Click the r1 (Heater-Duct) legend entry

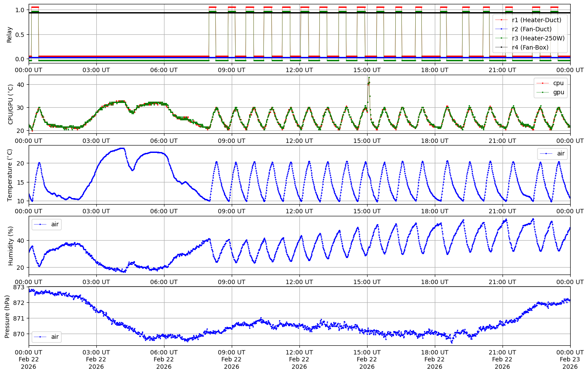(x=536, y=20)
